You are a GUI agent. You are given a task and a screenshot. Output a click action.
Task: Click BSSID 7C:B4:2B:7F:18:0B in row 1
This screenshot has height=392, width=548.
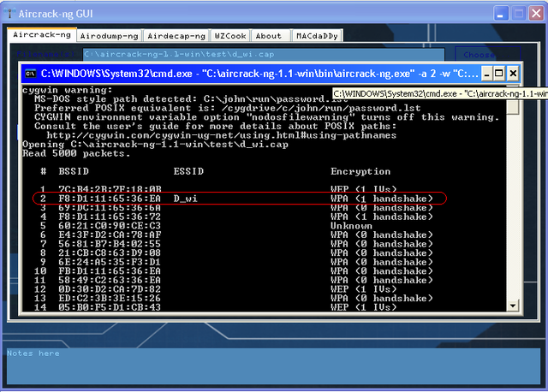[110, 189]
